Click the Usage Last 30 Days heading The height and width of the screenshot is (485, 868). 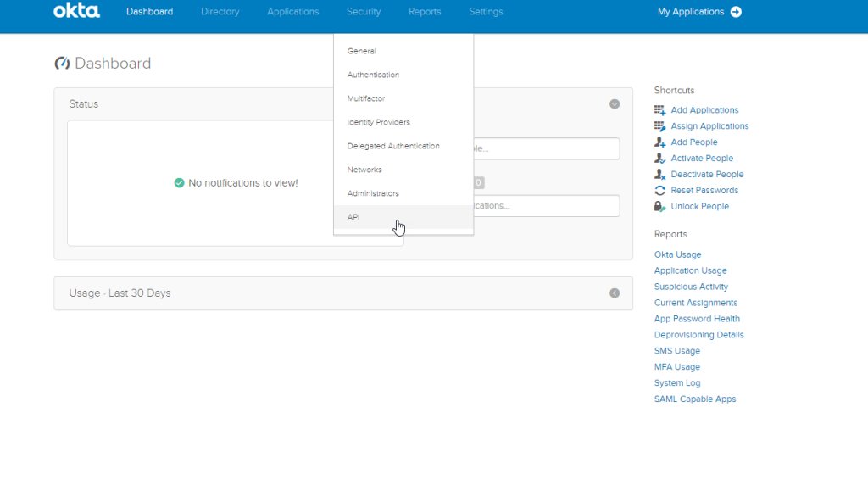(120, 293)
